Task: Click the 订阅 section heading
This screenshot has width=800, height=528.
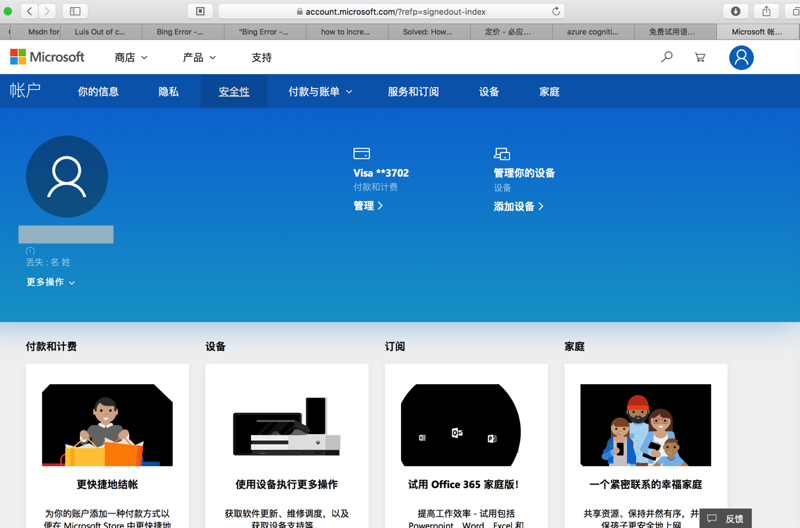Action: pyautogui.click(x=395, y=346)
